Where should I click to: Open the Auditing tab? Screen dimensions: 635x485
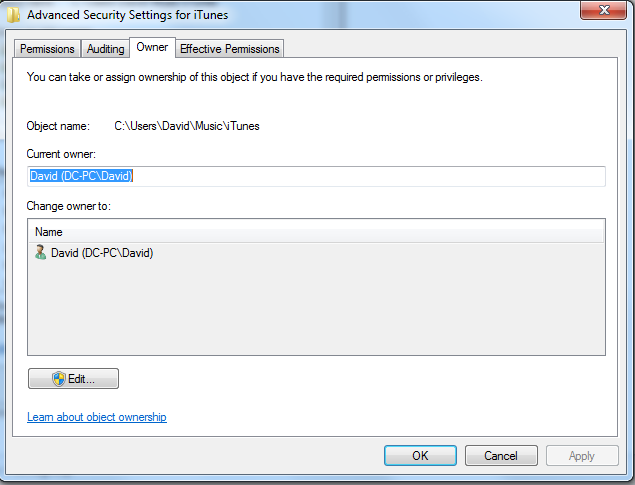106,49
